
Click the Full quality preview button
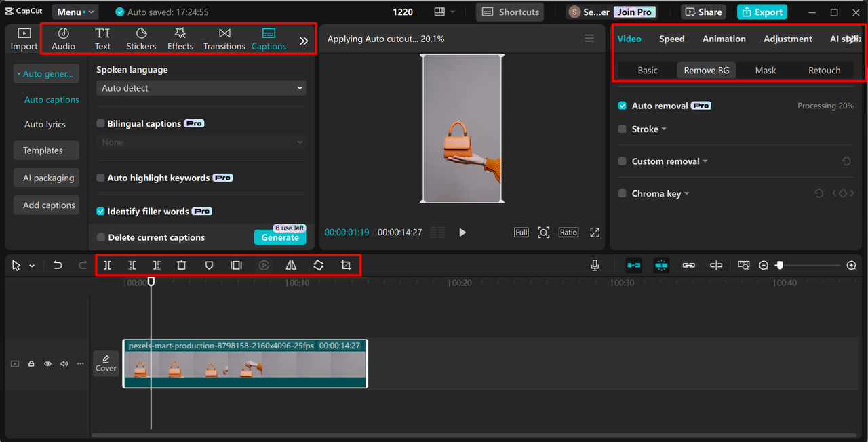point(521,233)
